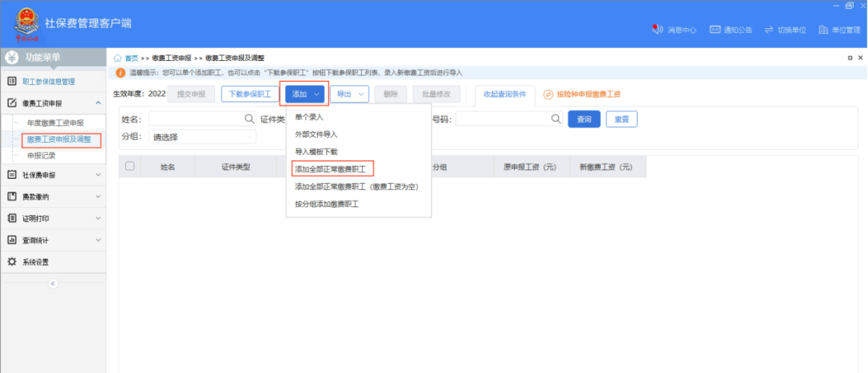868x373 pixels.
Task: Click the orange 按险种申报缴费工资 icon
Action: (x=548, y=95)
